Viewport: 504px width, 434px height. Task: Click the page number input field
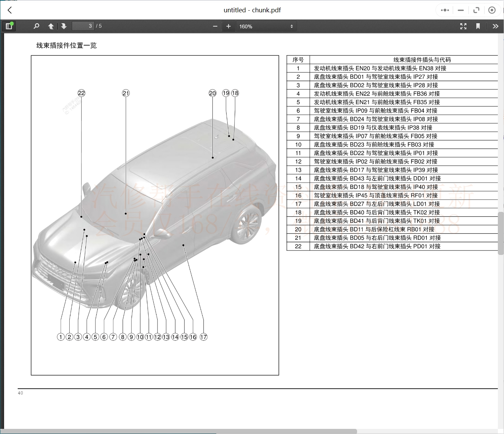coord(83,26)
